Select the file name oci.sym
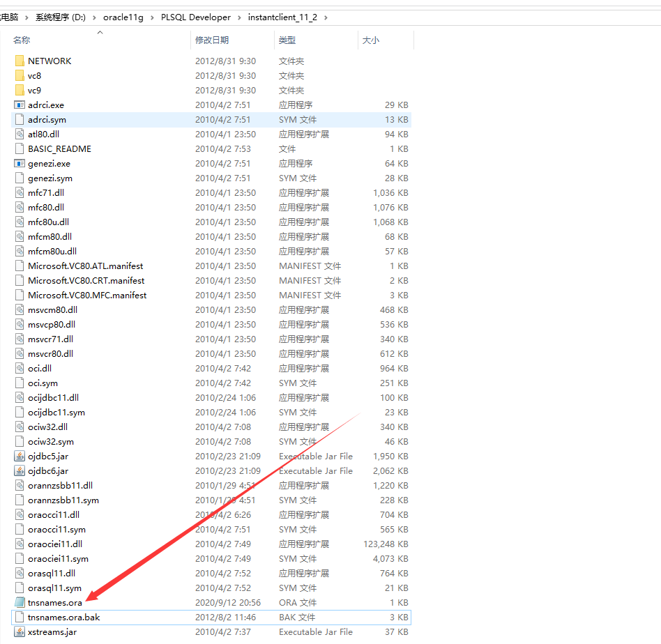 (43, 383)
